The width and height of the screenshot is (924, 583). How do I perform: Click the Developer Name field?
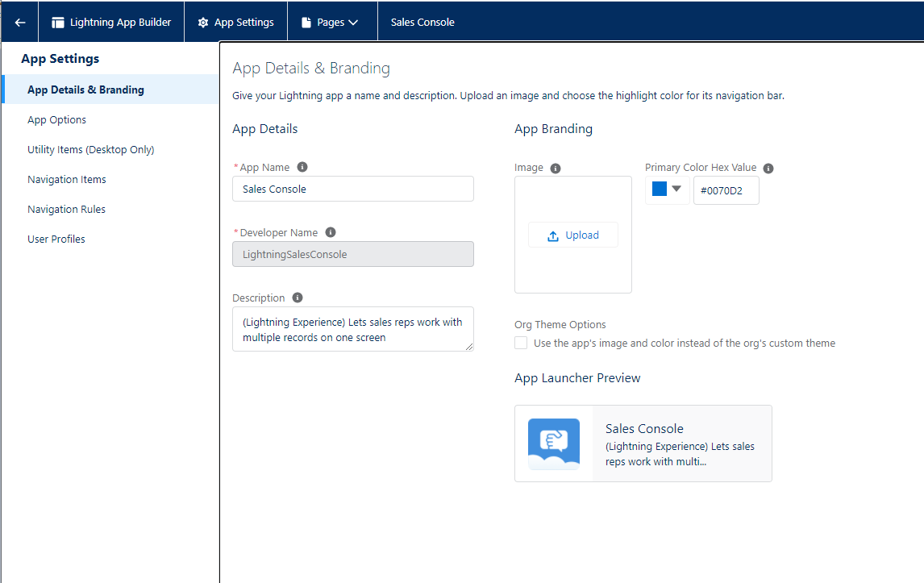pyautogui.click(x=353, y=254)
